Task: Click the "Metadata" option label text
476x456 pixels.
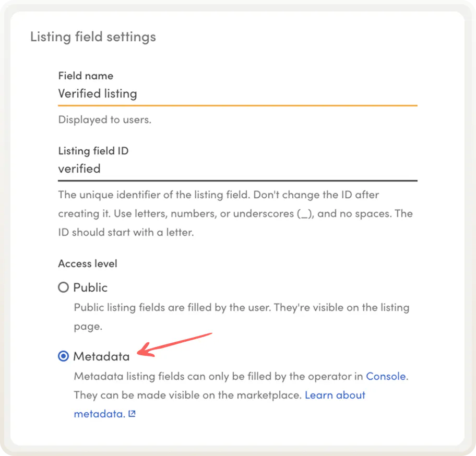Action: click(101, 356)
